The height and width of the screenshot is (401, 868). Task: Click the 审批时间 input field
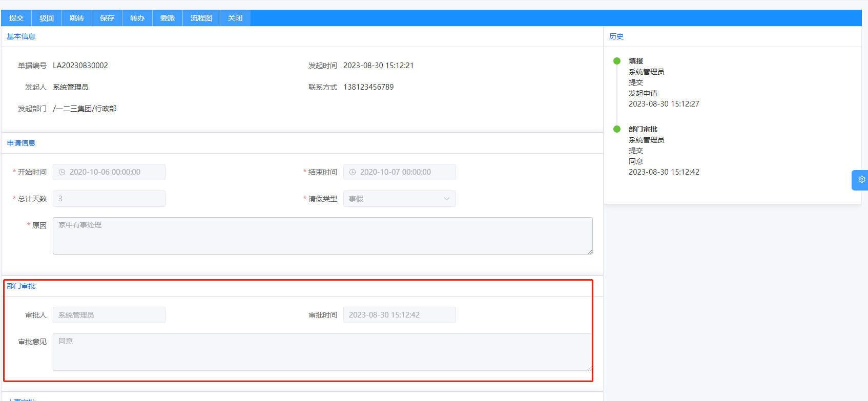(400, 315)
